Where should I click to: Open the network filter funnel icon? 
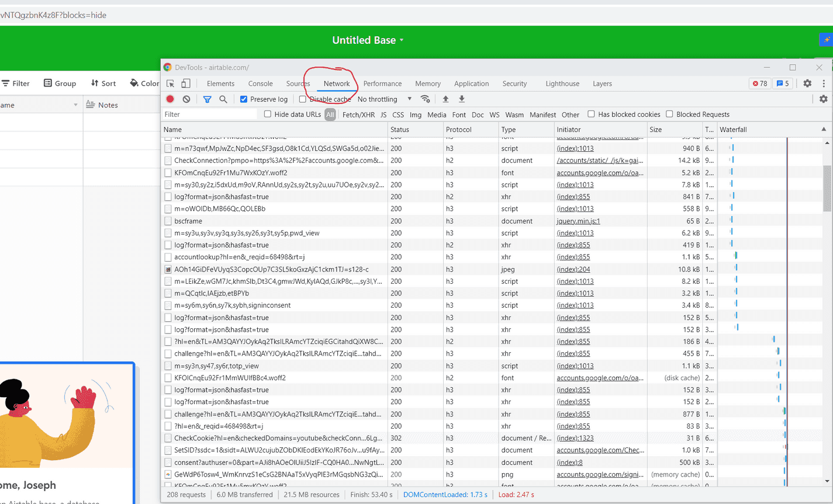tap(207, 99)
